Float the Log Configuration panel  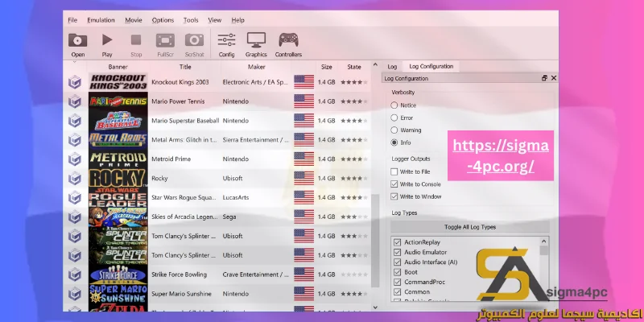545,78
